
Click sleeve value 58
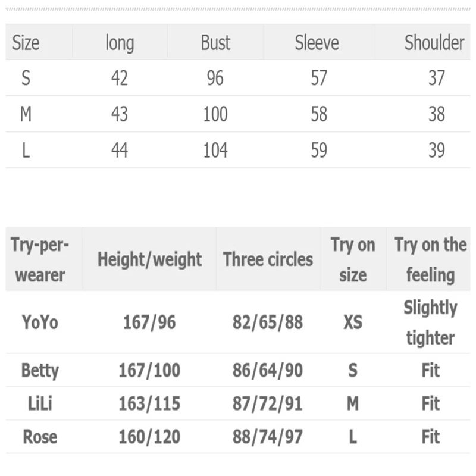(x=319, y=114)
